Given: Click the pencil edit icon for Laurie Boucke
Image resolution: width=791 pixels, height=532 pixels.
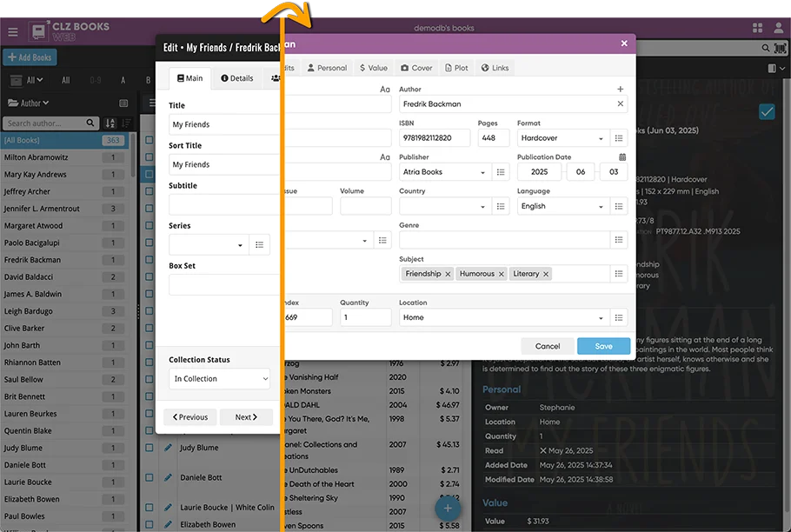Looking at the screenshot, I should coord(168,508).
